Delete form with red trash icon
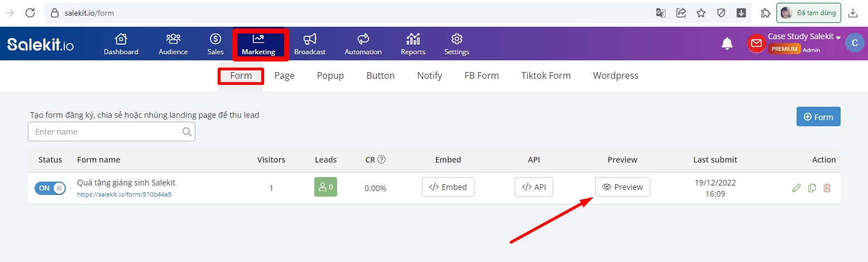This screenshot has width=868, height=262. click(x=827, y=188)
